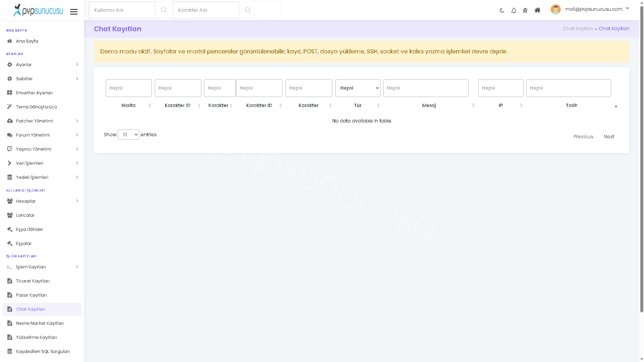Go to Next table page
Viewport: 644px width, 362px height.
click(x=609, y=137)
